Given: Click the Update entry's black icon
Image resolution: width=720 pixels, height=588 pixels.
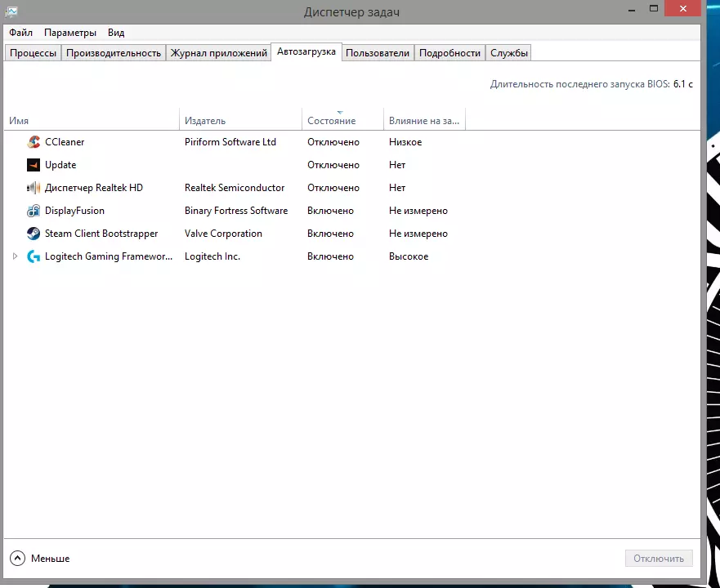Looking at the screenshot, I should (33, 165).
